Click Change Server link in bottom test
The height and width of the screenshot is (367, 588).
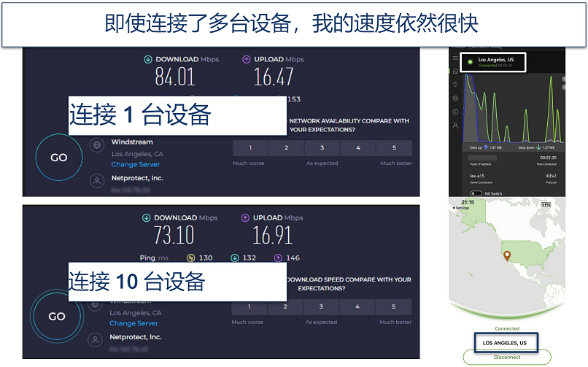click(x=134, y=323)
